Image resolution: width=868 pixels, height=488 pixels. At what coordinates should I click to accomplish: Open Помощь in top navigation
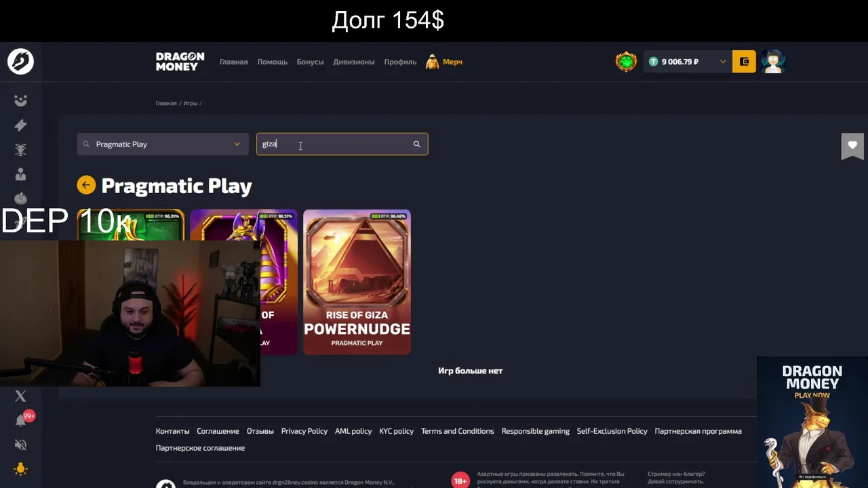[272, 62]
